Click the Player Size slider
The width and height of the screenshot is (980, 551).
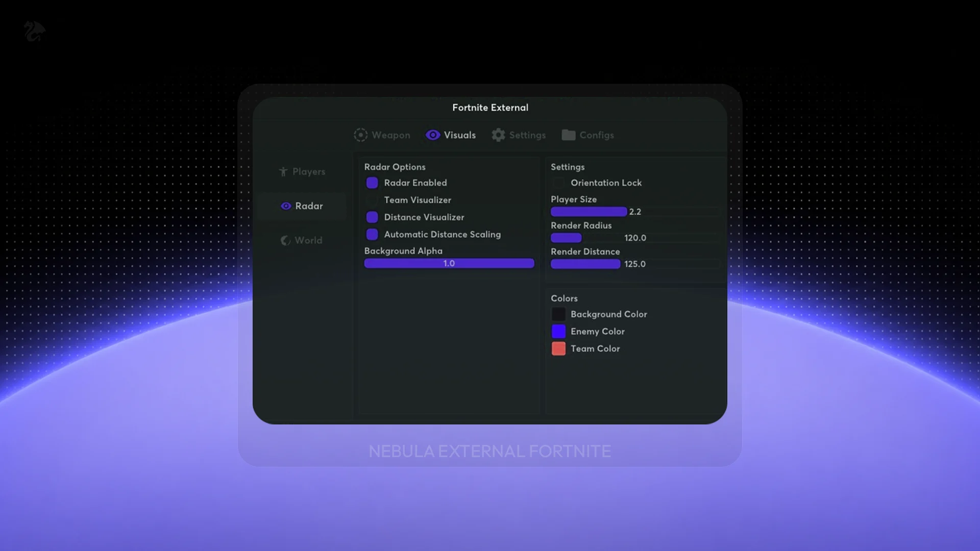[x=635, y=212]
